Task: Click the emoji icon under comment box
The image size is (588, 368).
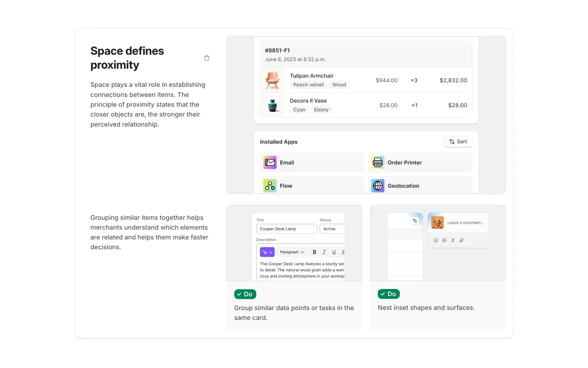Action: pyautogui.click(x=436, y=240)
